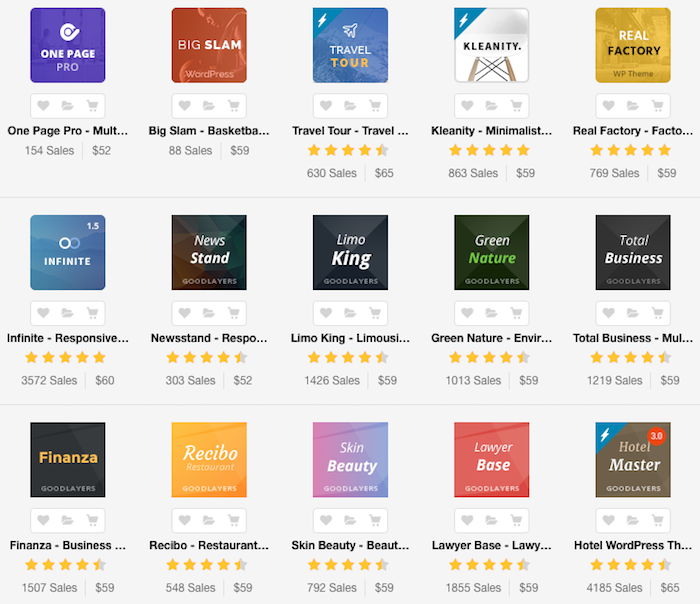The image size is (700, 604).
Task: Add Finanza theme to cart
Action: tap(92, 521)
